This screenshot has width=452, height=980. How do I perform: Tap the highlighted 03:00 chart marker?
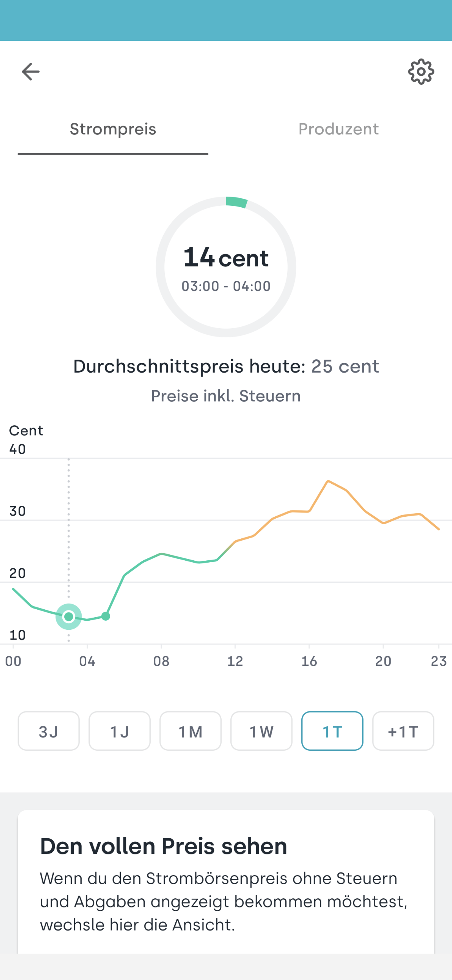[69, 617]
